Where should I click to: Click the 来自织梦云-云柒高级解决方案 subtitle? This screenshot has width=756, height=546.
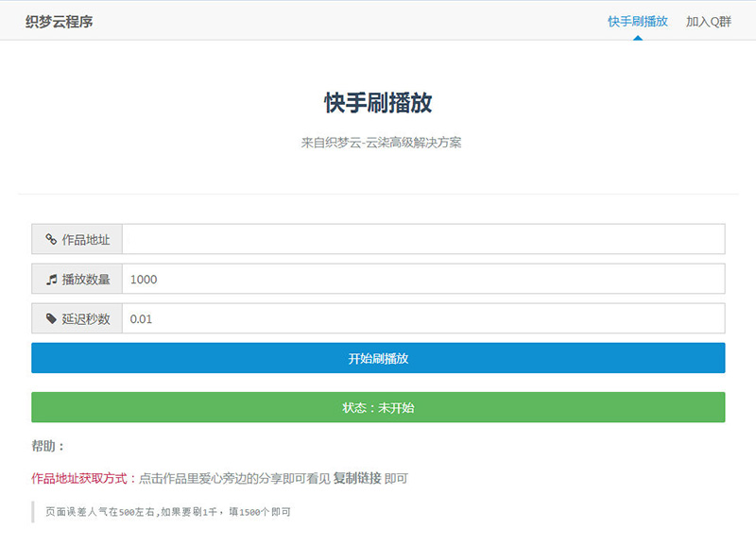pyautogui.click(x=378, y=142)
